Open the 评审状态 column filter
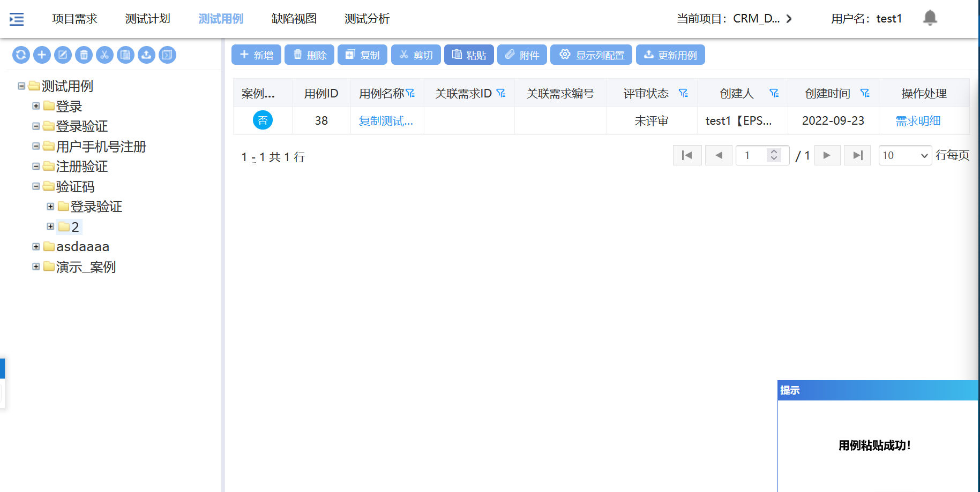 [683, 93]
